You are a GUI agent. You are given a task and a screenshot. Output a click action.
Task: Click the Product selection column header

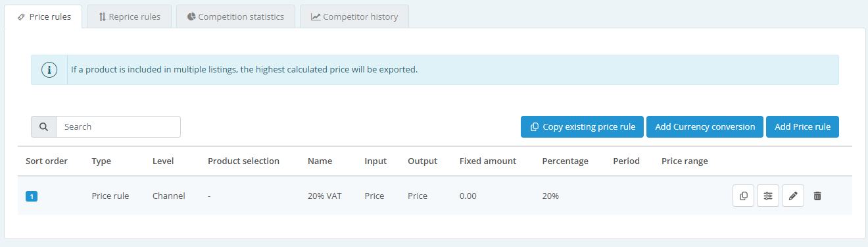243,161
